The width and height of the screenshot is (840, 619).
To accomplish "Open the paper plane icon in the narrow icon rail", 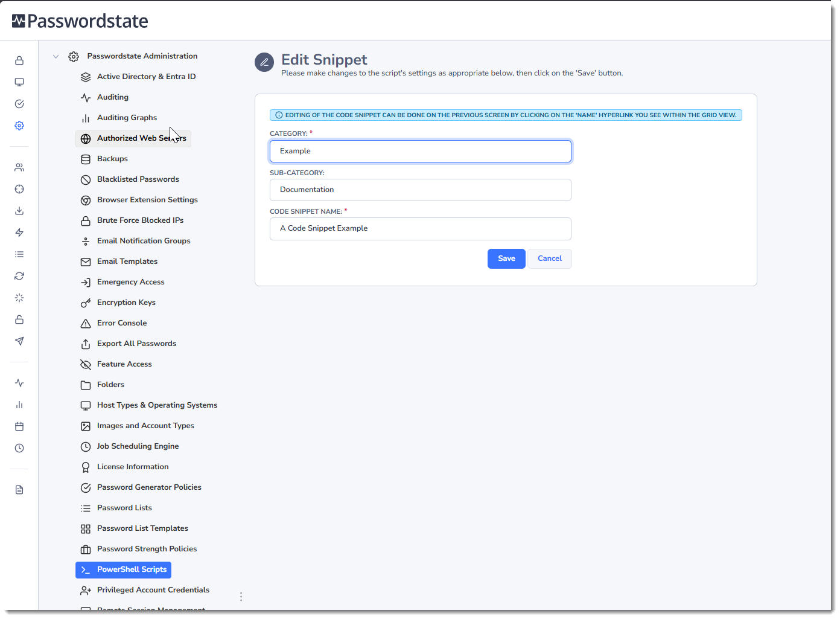I will 19,341.
